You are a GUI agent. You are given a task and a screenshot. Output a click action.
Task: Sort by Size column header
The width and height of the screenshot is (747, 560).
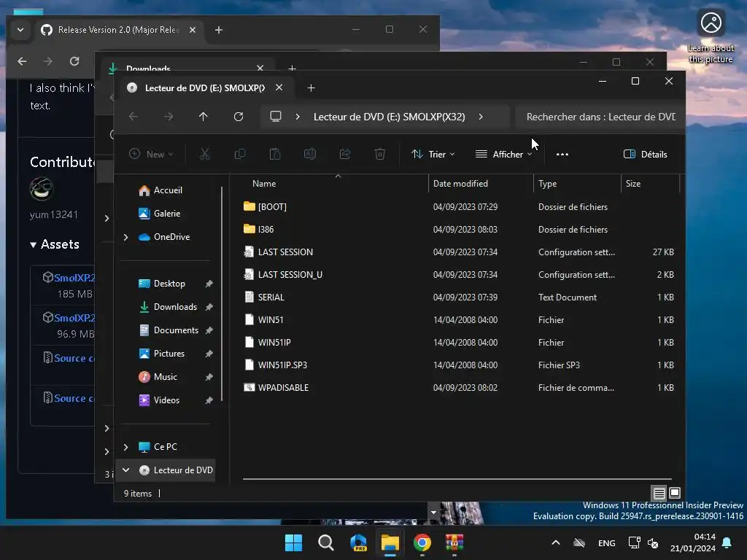coord(632,183)
